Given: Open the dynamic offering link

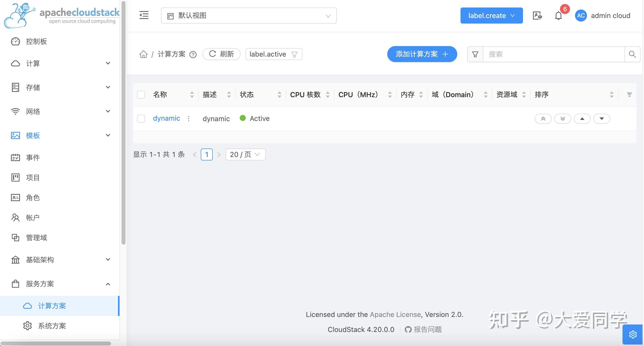Looking at the screenshot, I should [166, 118].
